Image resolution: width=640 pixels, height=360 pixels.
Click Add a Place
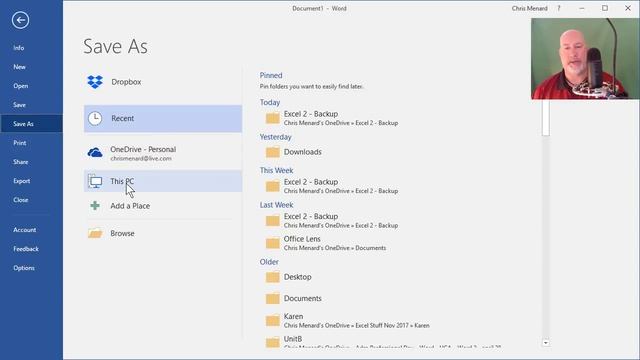[163, 206]
